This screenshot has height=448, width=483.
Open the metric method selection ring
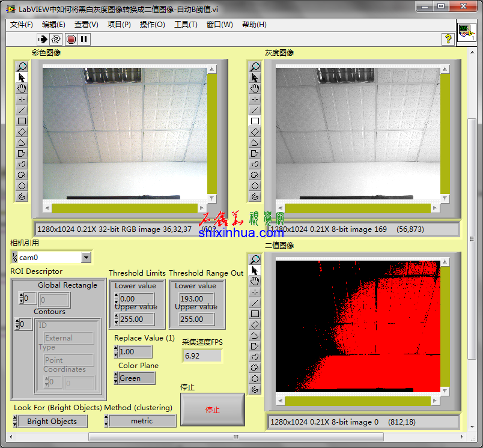click(x=142, y=421)
